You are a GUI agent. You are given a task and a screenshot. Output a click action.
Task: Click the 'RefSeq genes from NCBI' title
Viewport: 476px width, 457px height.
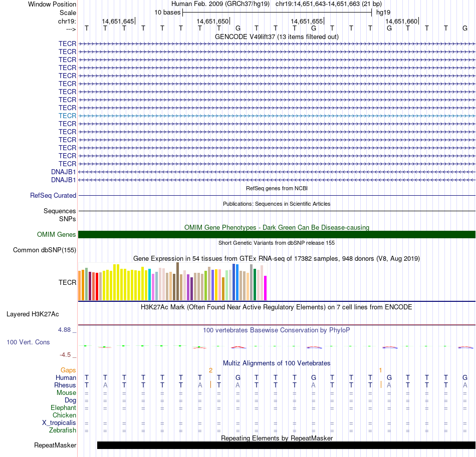coord(277,188)
